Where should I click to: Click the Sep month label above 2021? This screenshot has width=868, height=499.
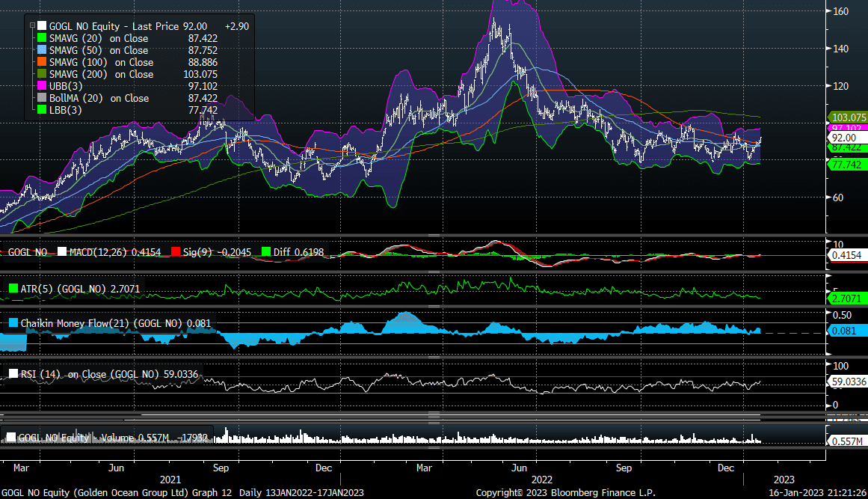[221, 468]
